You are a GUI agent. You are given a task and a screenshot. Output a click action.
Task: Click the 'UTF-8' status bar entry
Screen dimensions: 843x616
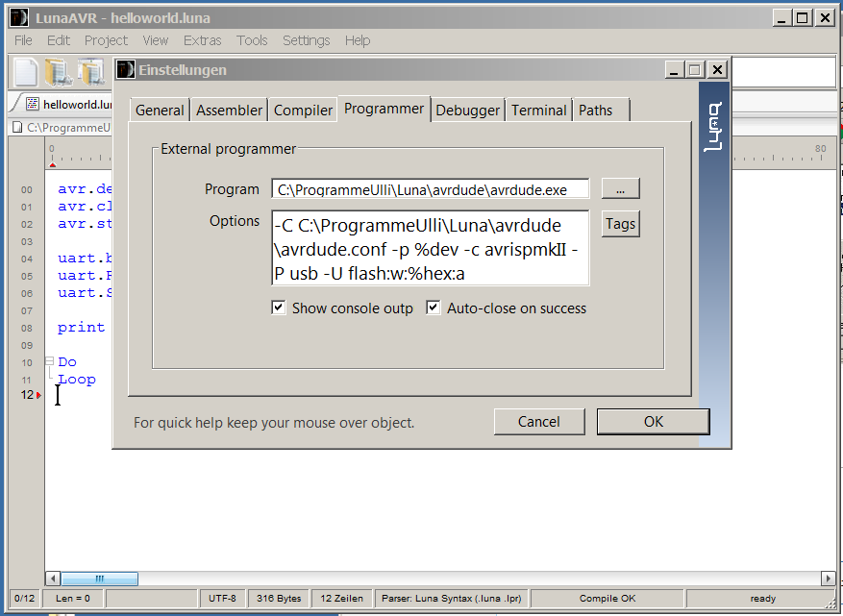pyautogui.click(x=223, y=599)
